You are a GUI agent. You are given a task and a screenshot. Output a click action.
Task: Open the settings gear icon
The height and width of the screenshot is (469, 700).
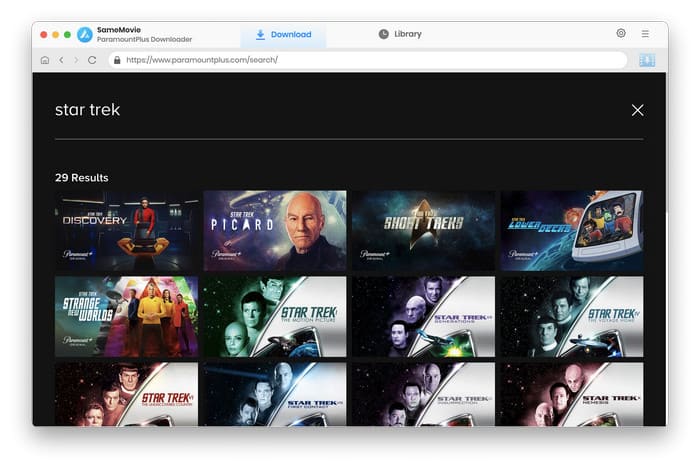pyautogui.click(x=621, y=33)
